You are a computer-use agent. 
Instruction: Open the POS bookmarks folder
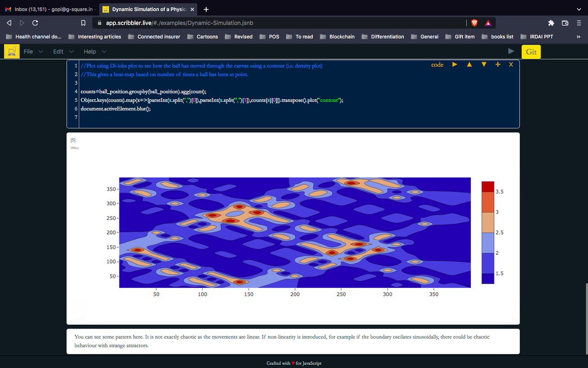pos(269,37)
